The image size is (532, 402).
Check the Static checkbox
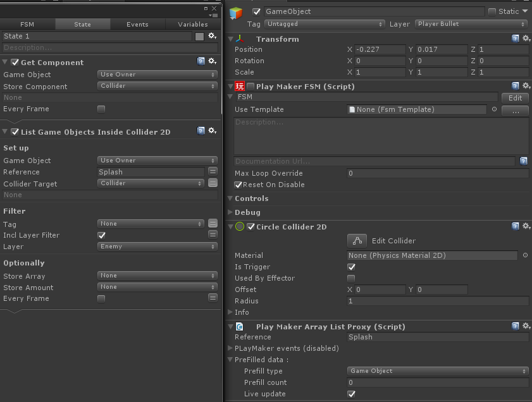[x=492, y=12]
